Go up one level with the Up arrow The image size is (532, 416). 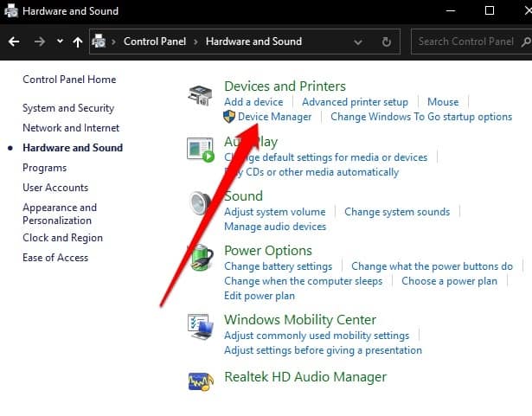[x=78, y=42]
